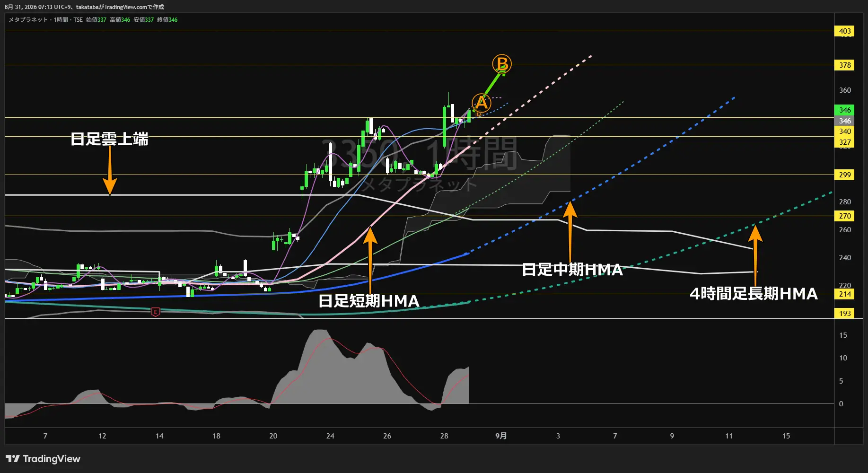
Task: Click the earnings E marker on the chart
Action: coord(155,312)
